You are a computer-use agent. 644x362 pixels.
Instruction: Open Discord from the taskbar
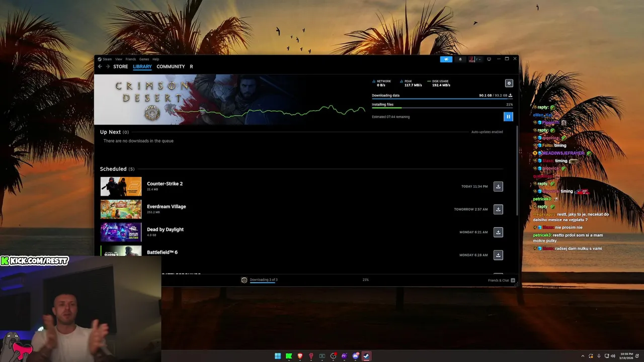coord(356,356)
